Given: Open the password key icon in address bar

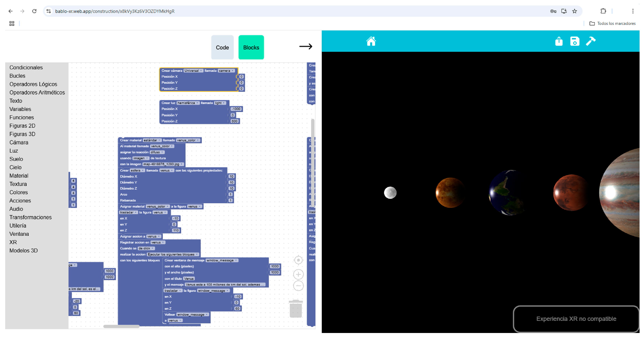Looking at the screenshot, I should click(x=553, y=11).
